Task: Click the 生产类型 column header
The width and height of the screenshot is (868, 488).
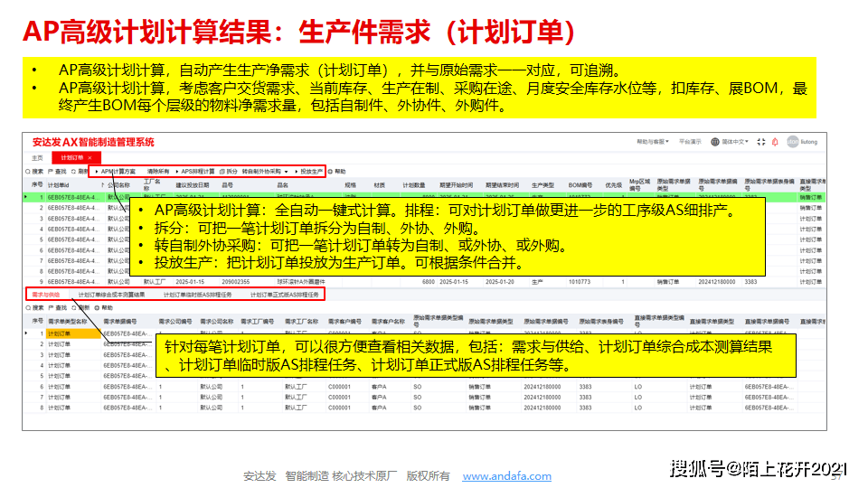Action: 542,185
